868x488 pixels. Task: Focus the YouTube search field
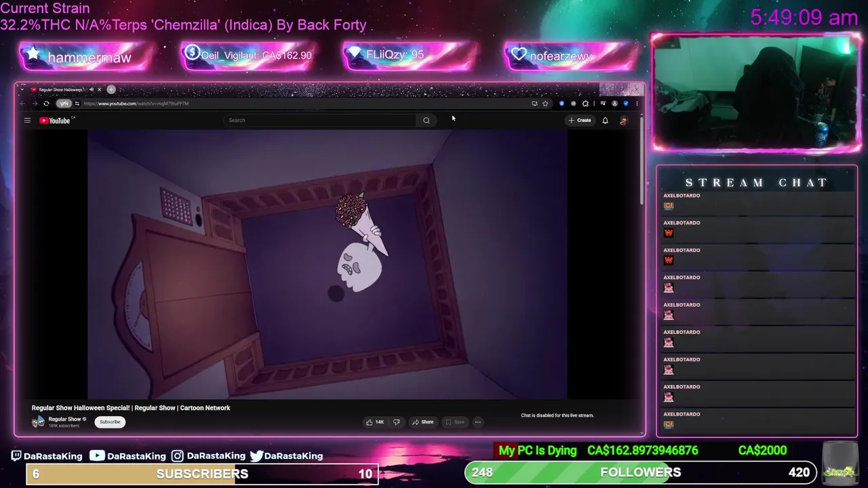[320, 121]
